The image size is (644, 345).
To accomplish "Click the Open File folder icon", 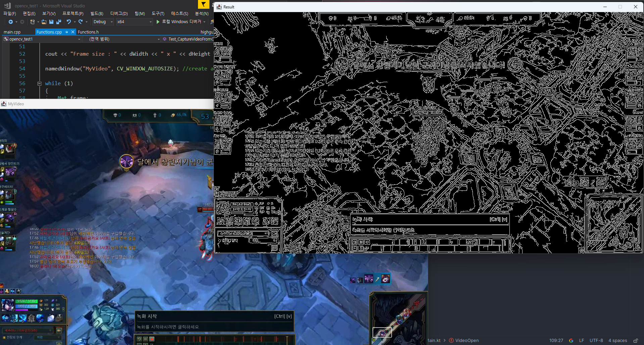I will coord(44,22).
